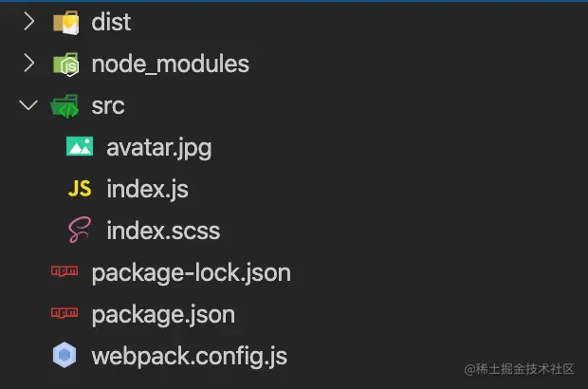Click the dist folder name
This screenshot has width=588, height=389.
click(x=111, y=22)
